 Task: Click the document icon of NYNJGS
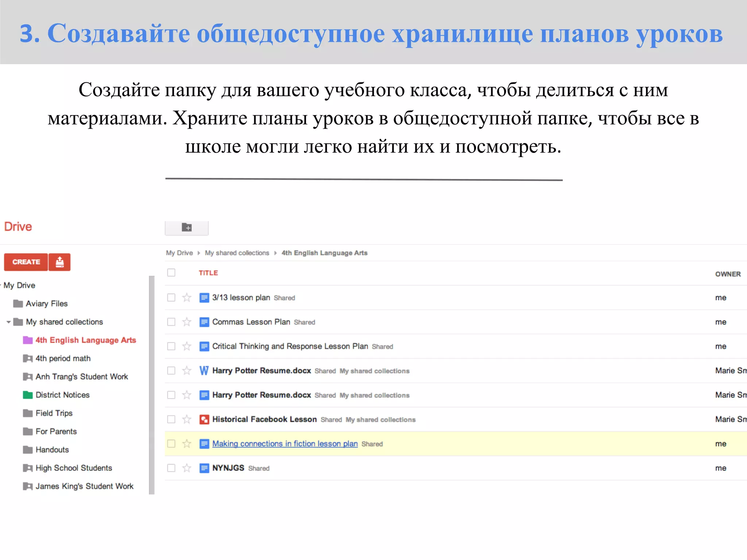(204, 468)
